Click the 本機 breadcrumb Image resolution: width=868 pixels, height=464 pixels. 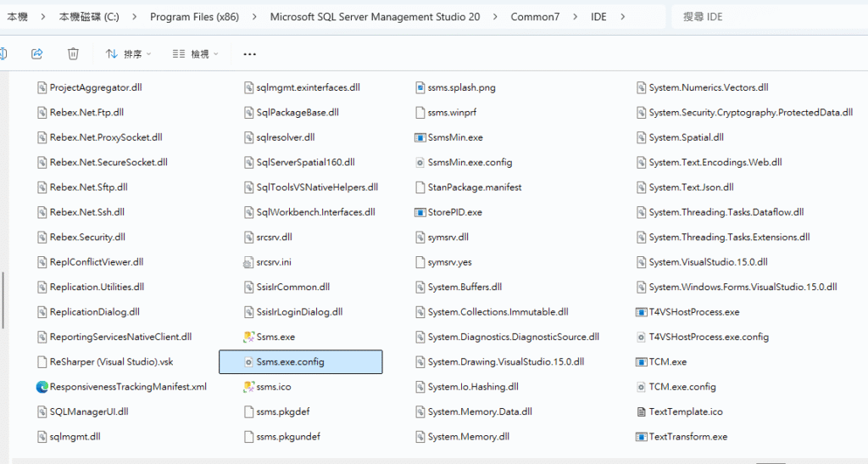click(x=17, y=17)
